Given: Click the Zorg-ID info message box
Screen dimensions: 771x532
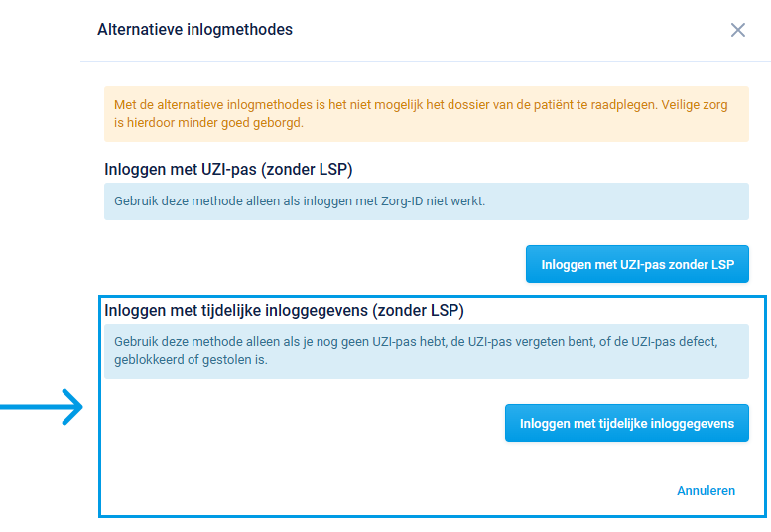Looking at the screenshot, I should (x=426, y=201).
